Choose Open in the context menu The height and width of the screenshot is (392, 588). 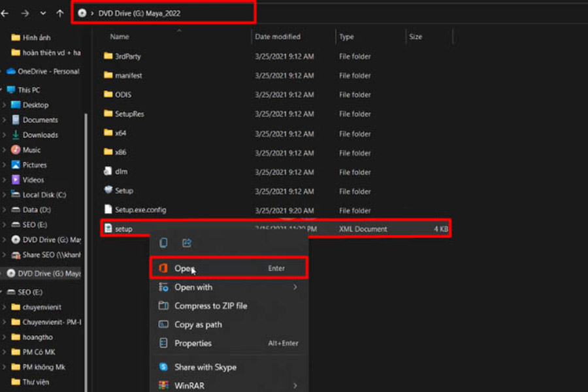click(229, 269)
